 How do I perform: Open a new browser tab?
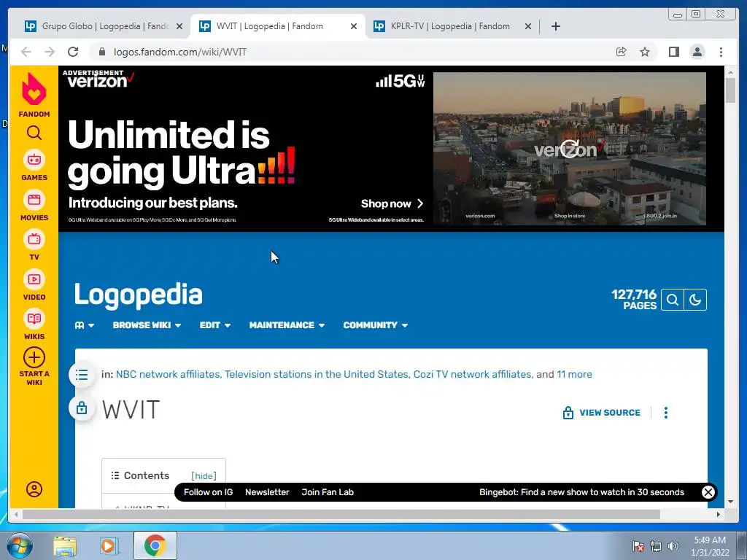pyautogui.click(x=555, y=26)
